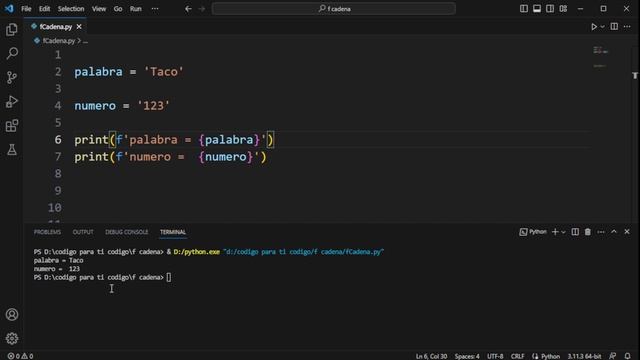Close the terminal panel
Screen dimensions: 640x360
[627, 232]
